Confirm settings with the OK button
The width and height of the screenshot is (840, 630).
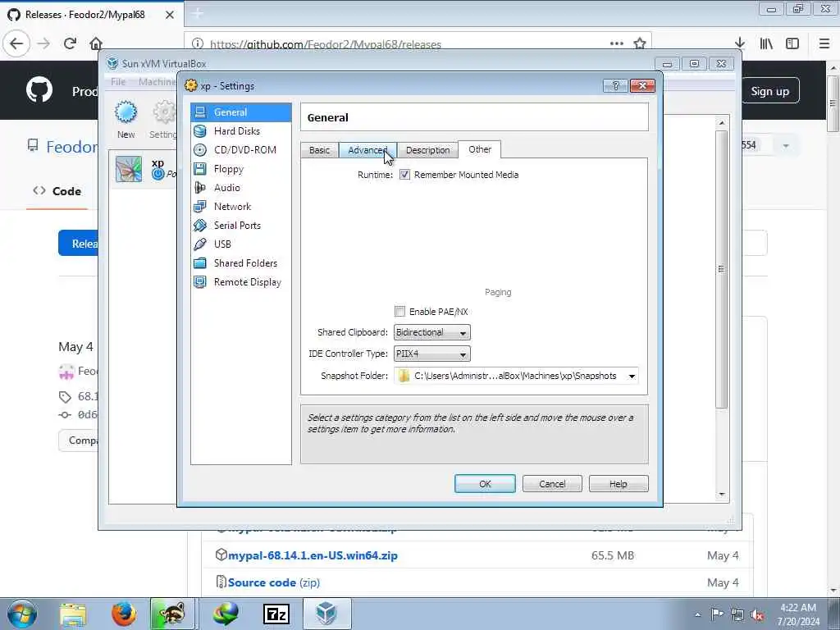[485, 484]
